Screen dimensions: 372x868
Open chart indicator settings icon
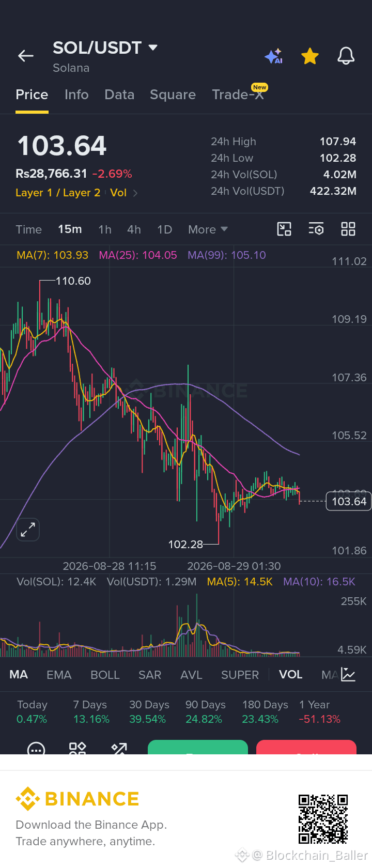point(316,229)
